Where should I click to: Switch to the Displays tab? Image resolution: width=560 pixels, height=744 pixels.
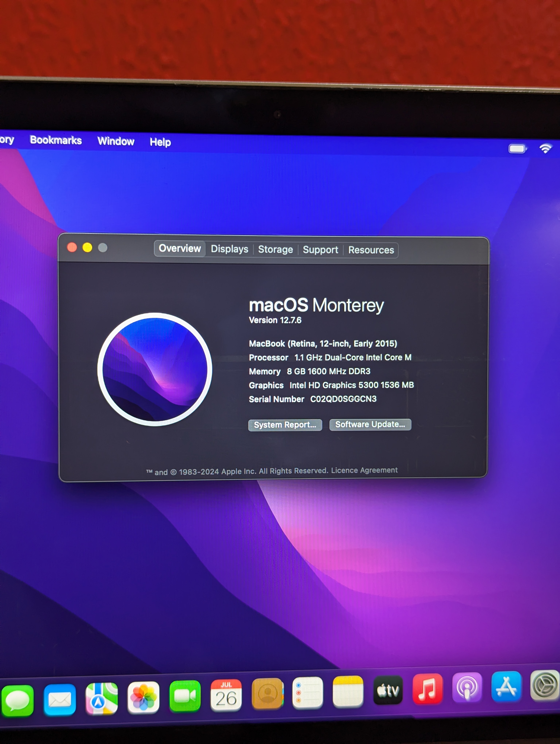(230, 249)
